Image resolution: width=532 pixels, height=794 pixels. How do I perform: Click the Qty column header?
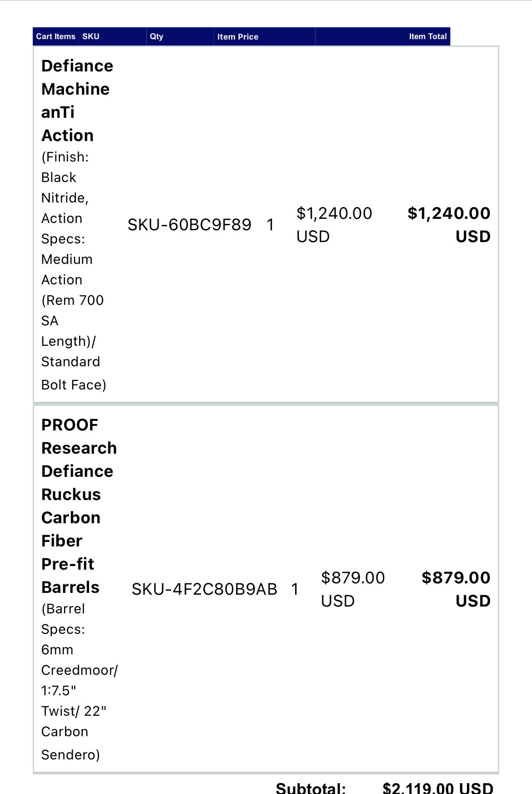[x=180, y=36]
